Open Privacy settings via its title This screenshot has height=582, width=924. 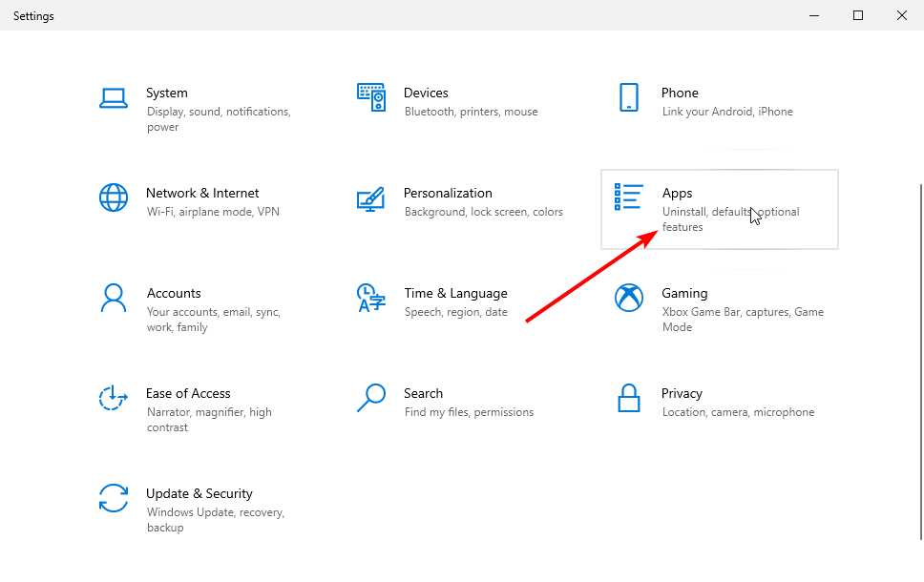(x=682, y=393)
